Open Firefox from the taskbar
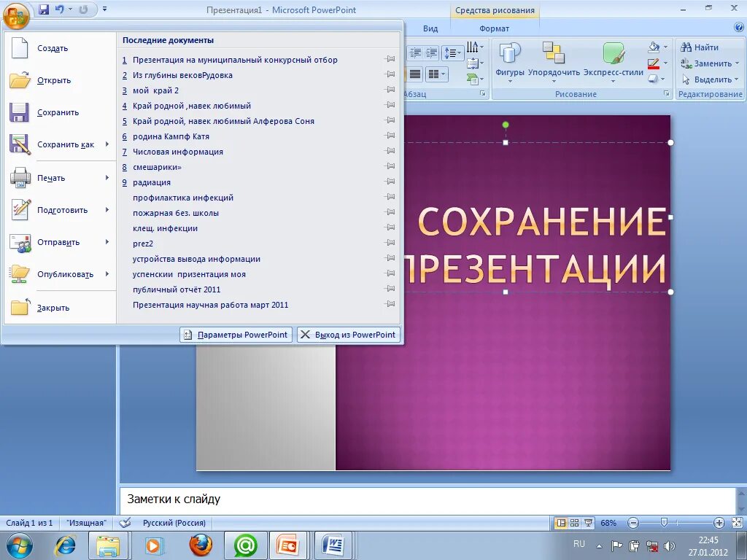Viewport: 747px width, 560px height. coord(201,545)
